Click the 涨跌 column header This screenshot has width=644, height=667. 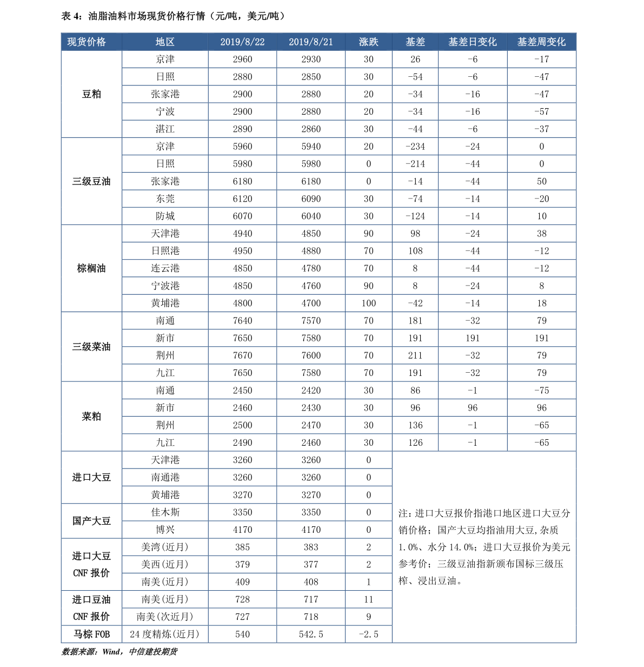(x=368, y=42)
